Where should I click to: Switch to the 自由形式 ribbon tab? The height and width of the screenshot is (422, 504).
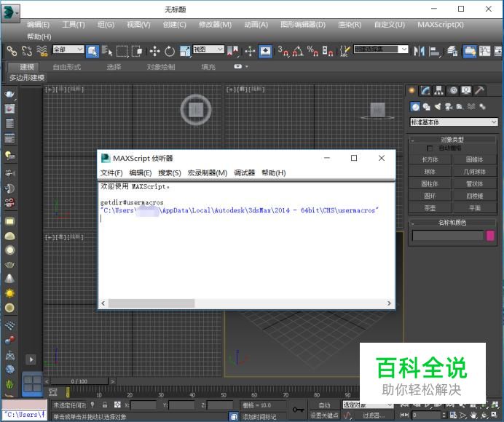tap(67, 67)
